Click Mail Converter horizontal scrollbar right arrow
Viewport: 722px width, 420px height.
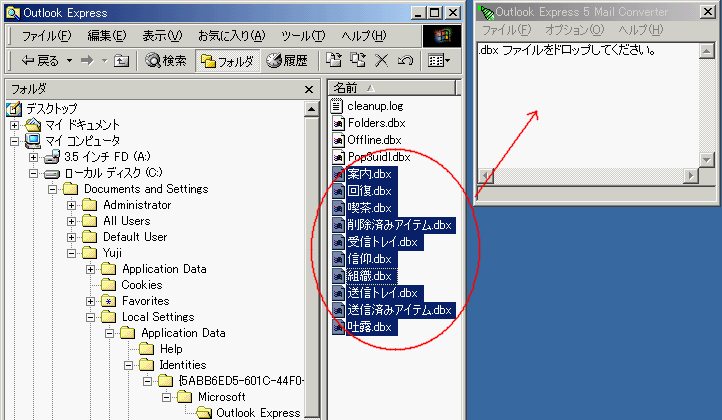(690, 175)
